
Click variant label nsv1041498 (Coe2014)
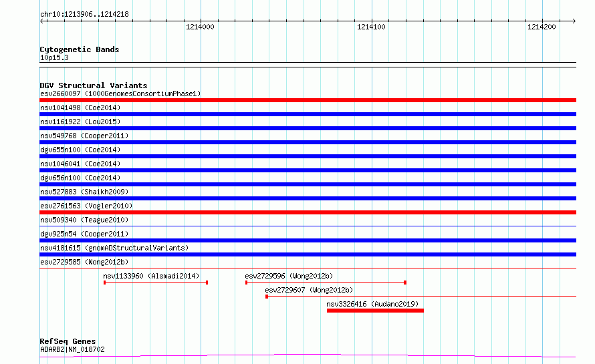(80, 108)
